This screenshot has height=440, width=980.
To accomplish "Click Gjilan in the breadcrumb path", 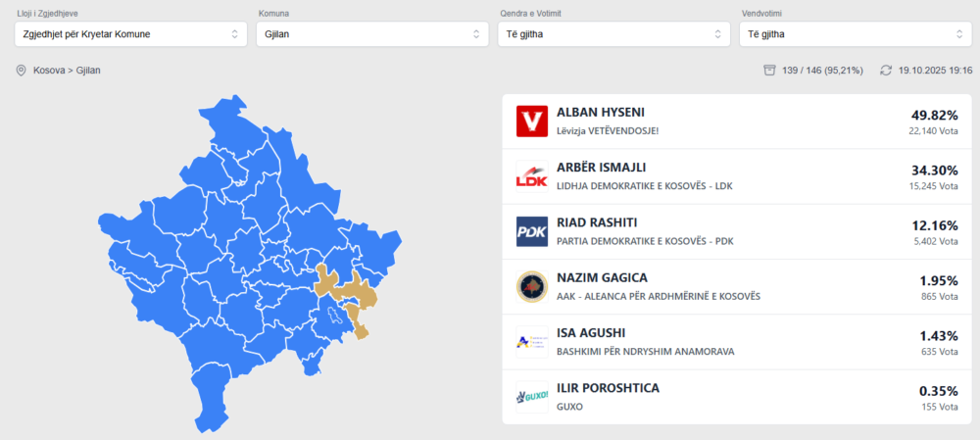I will click(89, 71).
